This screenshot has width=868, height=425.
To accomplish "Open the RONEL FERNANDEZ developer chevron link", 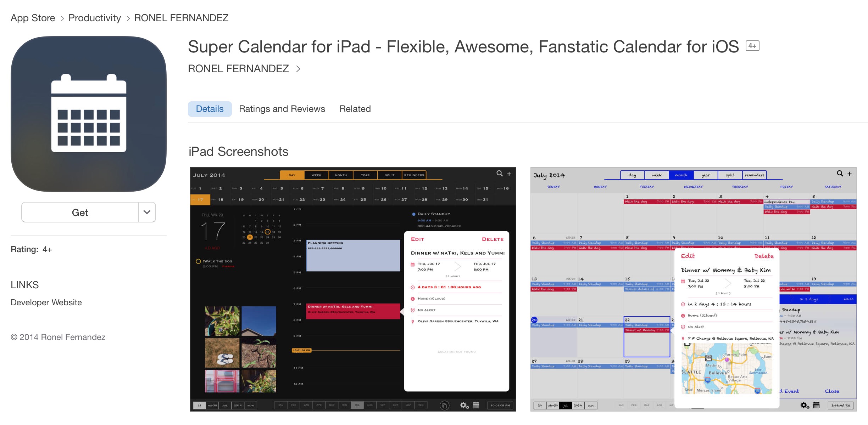I will pos(298,69).
